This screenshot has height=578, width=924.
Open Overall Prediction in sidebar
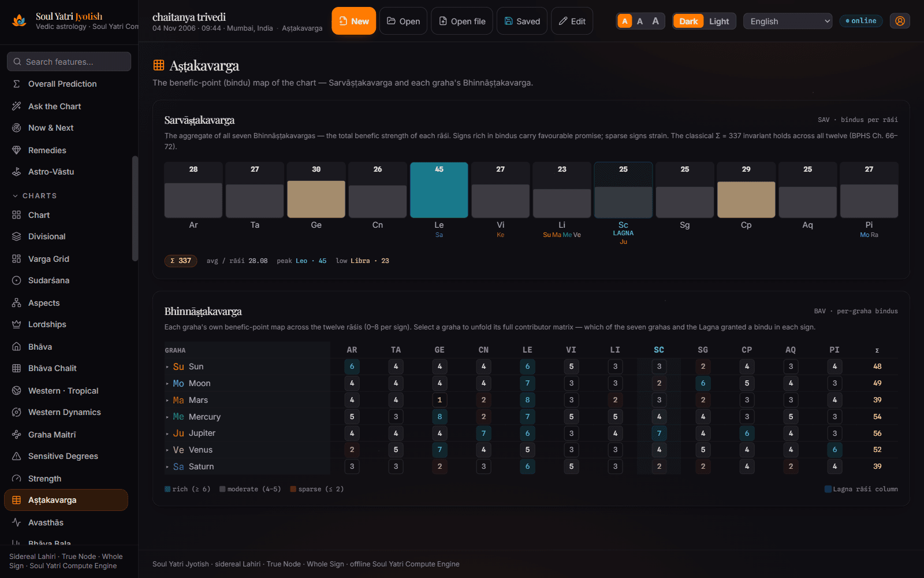tap(66, 84)
